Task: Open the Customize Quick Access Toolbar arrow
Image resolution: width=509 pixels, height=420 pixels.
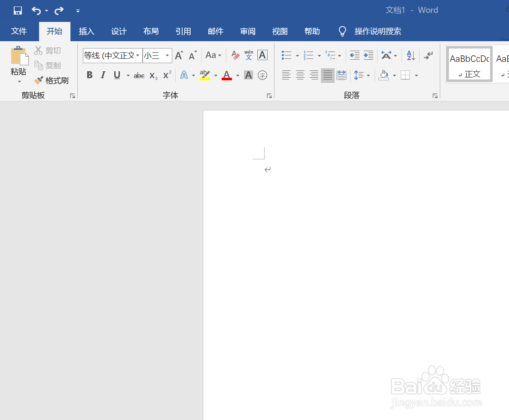Action: 78,11
